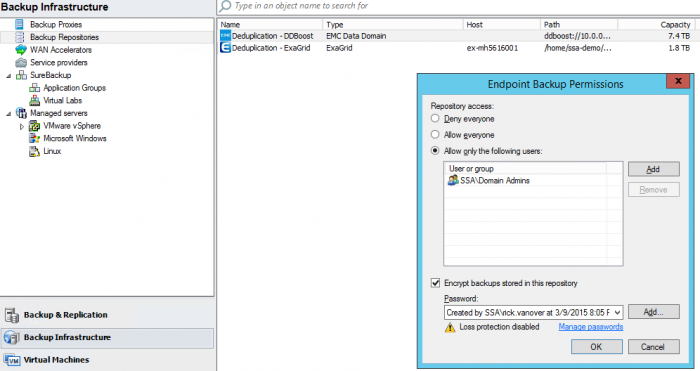700x371 pixels.
Task: Expand the VMware vSphere tree node
Action: point(21,126)
